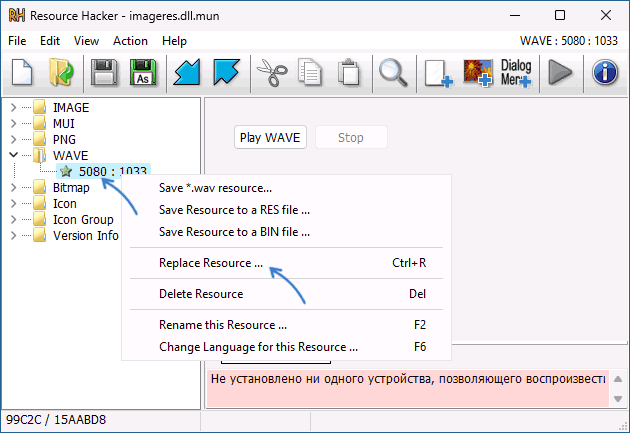630x433 pixels.
Task: Click the WAVE : 5080 : 1033 header label
Action: [x=569, y=41]
